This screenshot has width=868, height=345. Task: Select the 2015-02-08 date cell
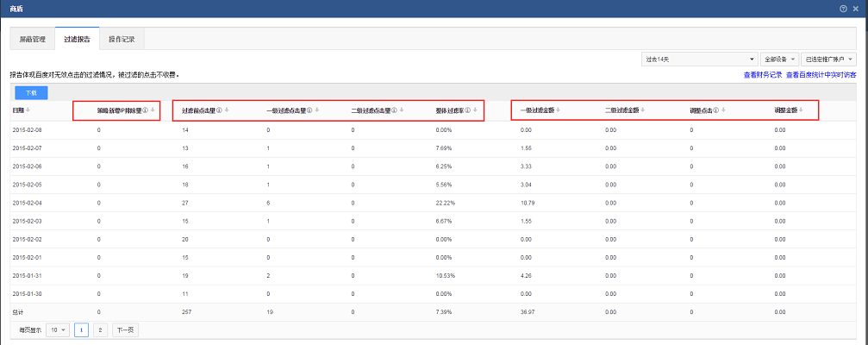[x=26, y=129]
